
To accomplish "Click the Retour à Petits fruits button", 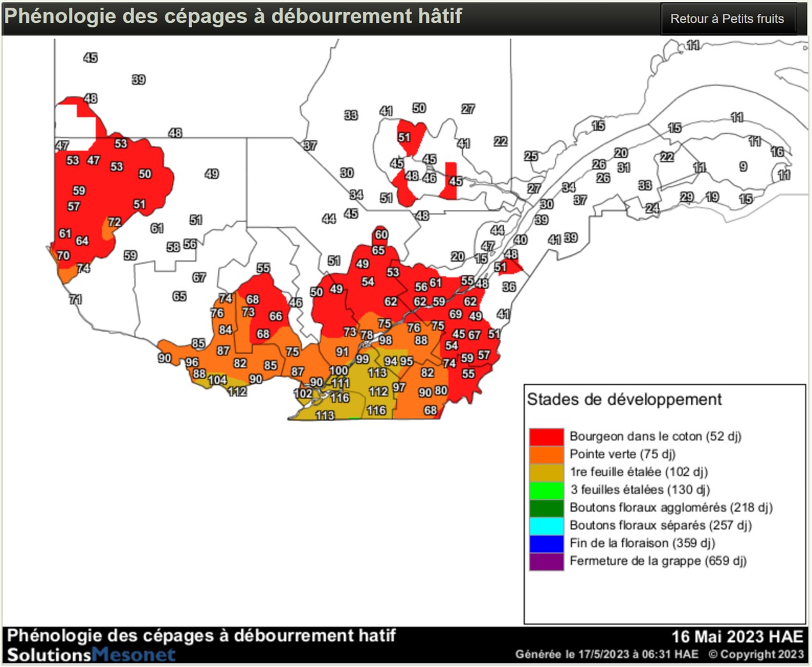I will click(x=727, y=19).
